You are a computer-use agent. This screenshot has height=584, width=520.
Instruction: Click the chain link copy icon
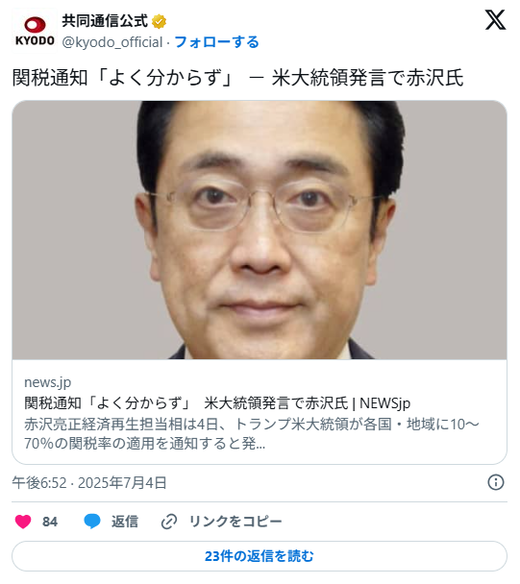(169, 521)
